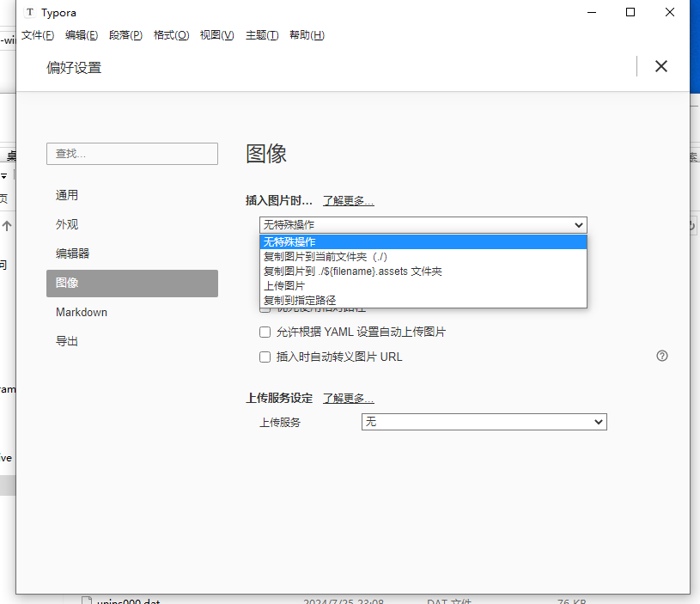Click the Typora app icon in title bar

[31, 13]
